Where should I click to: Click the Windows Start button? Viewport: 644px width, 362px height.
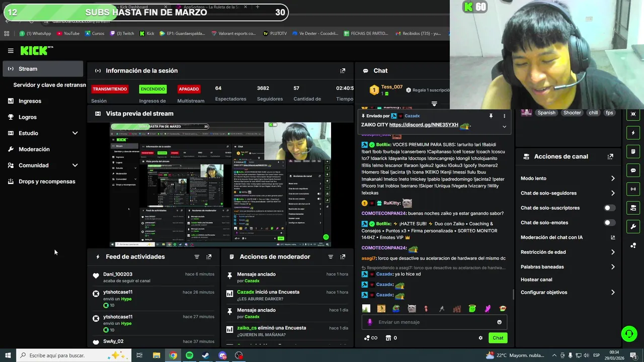[x=8, y=355]
